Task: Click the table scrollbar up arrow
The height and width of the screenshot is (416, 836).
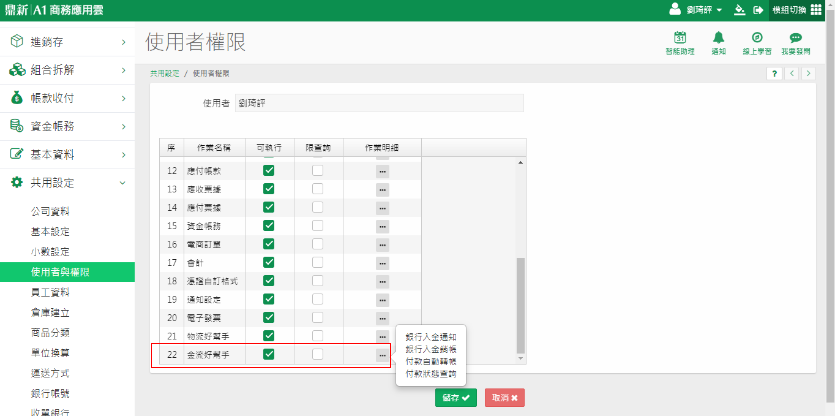Action: pos(521,162)
